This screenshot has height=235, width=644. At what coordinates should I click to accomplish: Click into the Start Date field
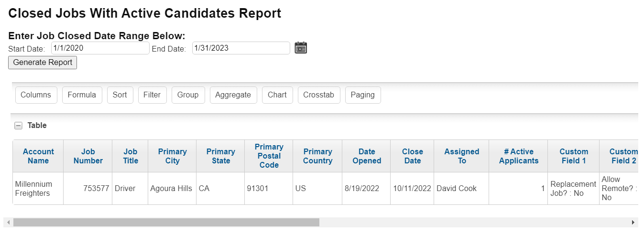(x=100, y=48)
